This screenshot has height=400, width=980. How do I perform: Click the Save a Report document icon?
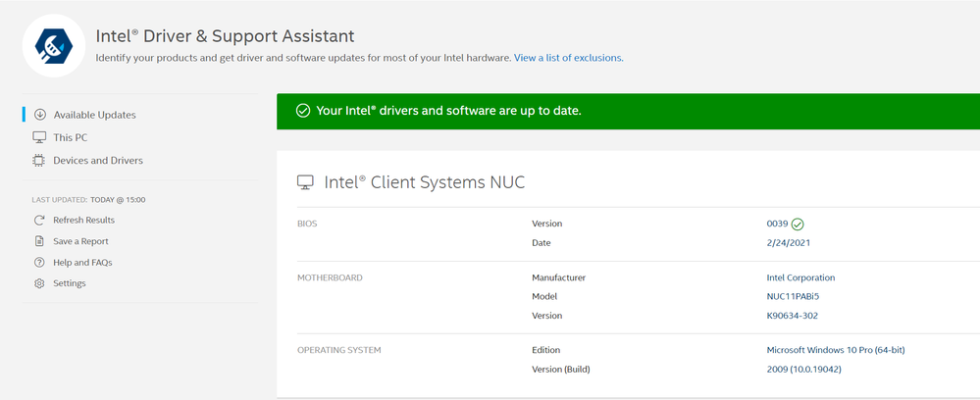[x=39, y=241]
